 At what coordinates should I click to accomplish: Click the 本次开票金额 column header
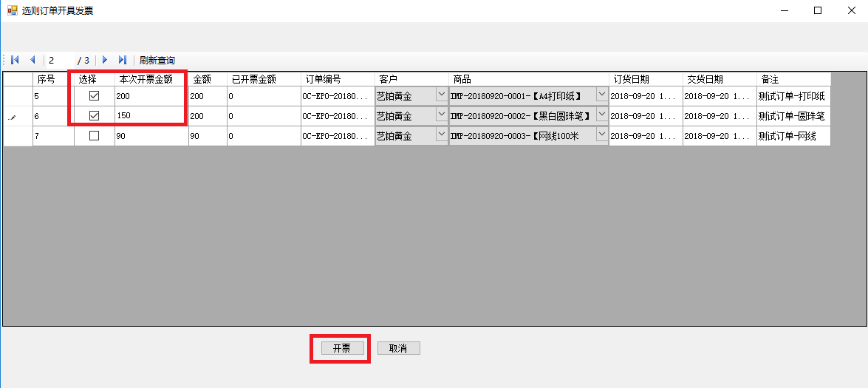coord(151,79)
